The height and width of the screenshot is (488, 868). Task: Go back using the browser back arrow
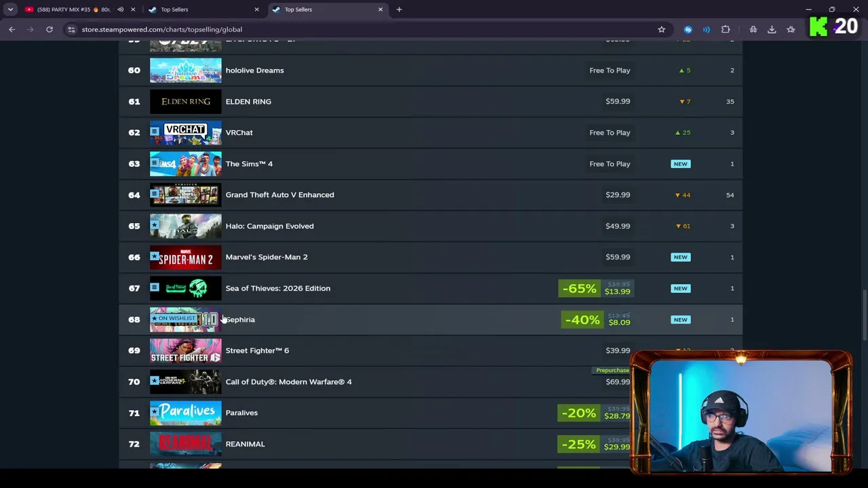tap(12, 29)
